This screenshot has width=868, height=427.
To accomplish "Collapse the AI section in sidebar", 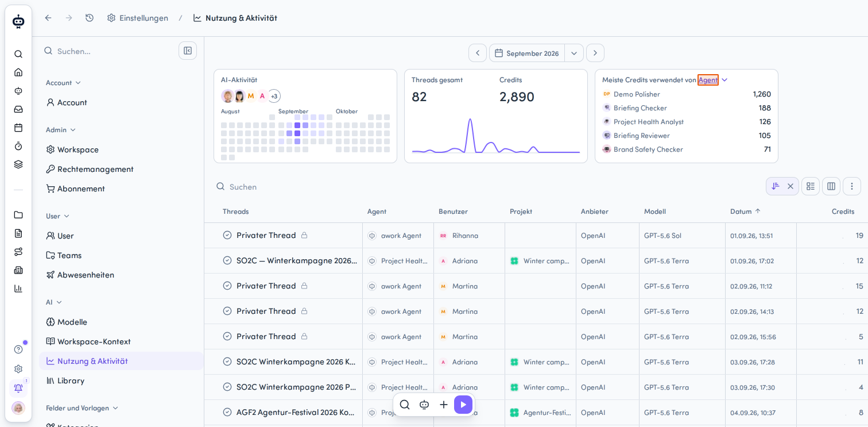I will (54, 302).
